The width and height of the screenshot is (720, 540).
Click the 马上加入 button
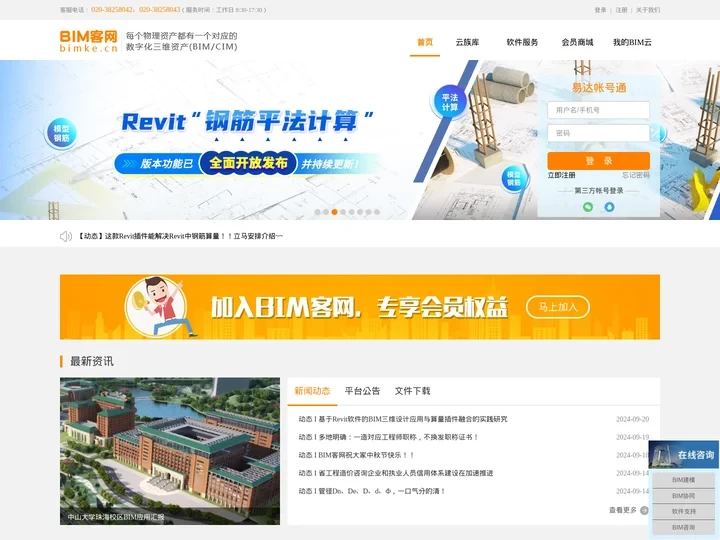click(558, 307)
